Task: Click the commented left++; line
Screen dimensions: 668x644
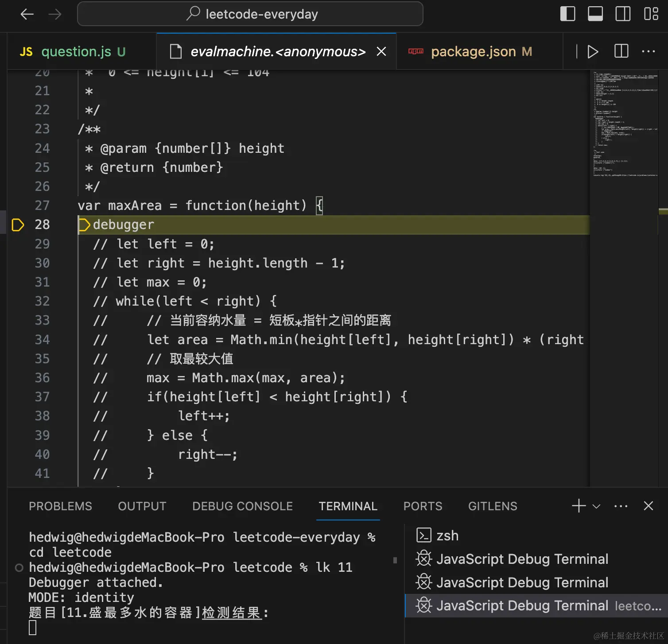Action: point(204,416)
